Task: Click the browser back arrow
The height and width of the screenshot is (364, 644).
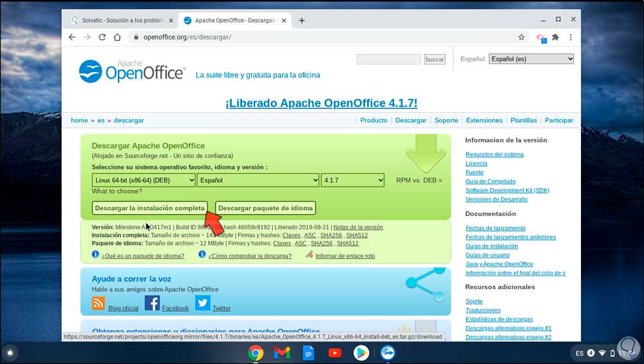Action: 72,37
